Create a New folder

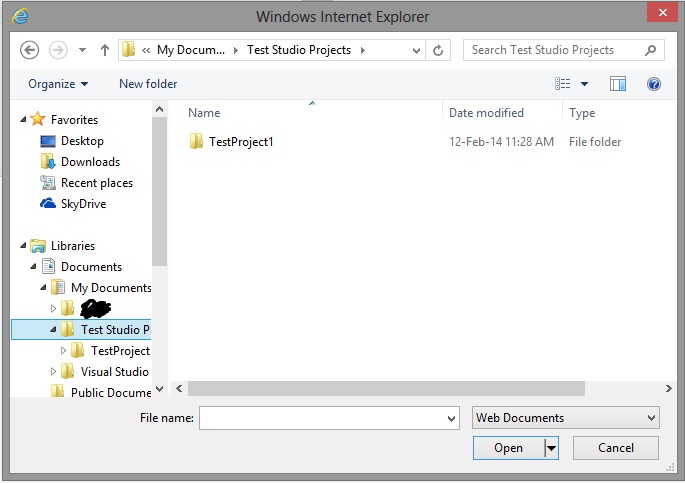click(148, 83)
